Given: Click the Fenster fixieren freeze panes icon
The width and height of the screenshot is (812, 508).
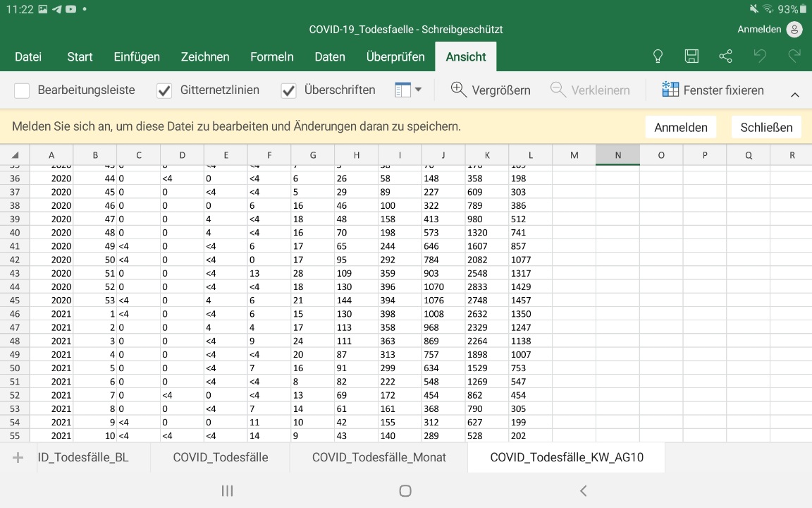Looking at the screenshot, I should pos(670,90).
